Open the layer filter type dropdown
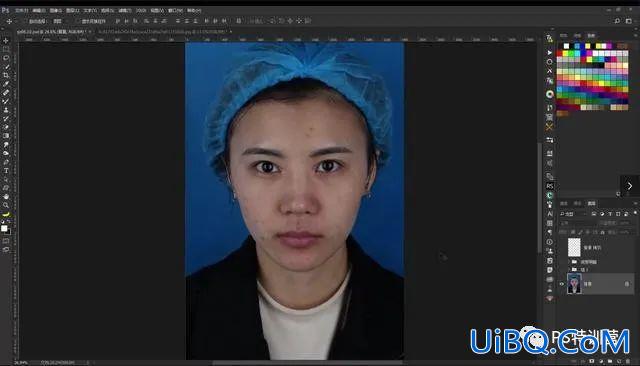Viewport: 640px width, 366px height. (573, 214)
